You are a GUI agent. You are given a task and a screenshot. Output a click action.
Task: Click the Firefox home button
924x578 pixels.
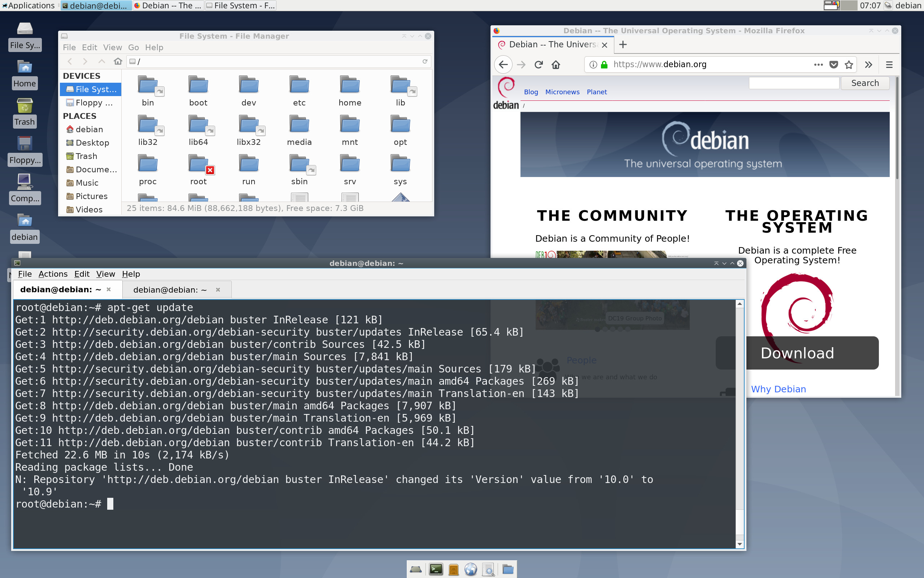(556, 65)
